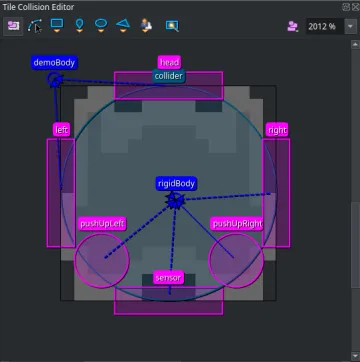360x362 pixels.
Task: Close the Tile Collision Editor panel
Action: (355, 7)
